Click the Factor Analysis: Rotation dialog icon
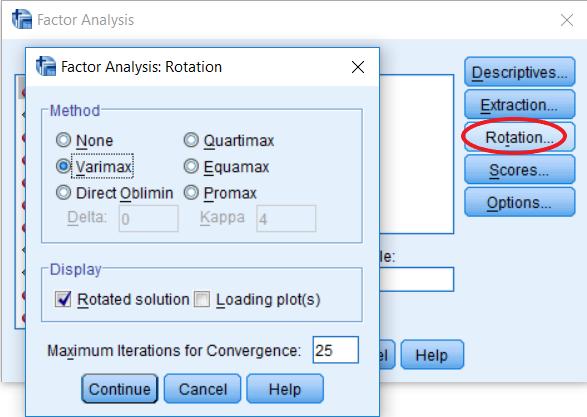587x417 pixels. 46,66
